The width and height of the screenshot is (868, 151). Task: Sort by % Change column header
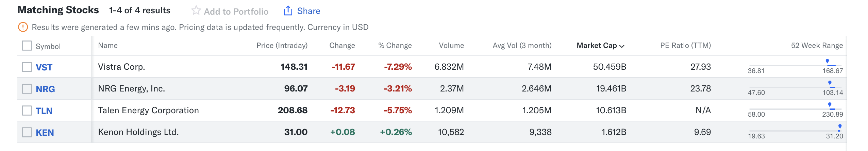(395, 46)
